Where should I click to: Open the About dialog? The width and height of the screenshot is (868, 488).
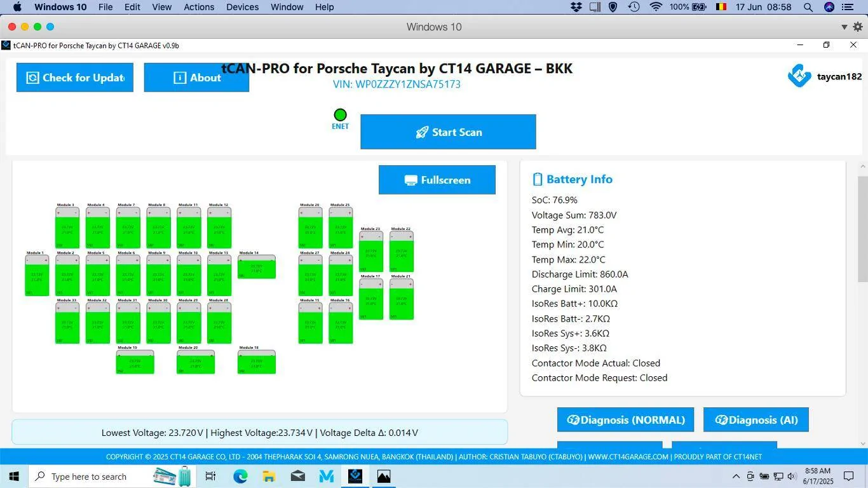tap(196, 78)
